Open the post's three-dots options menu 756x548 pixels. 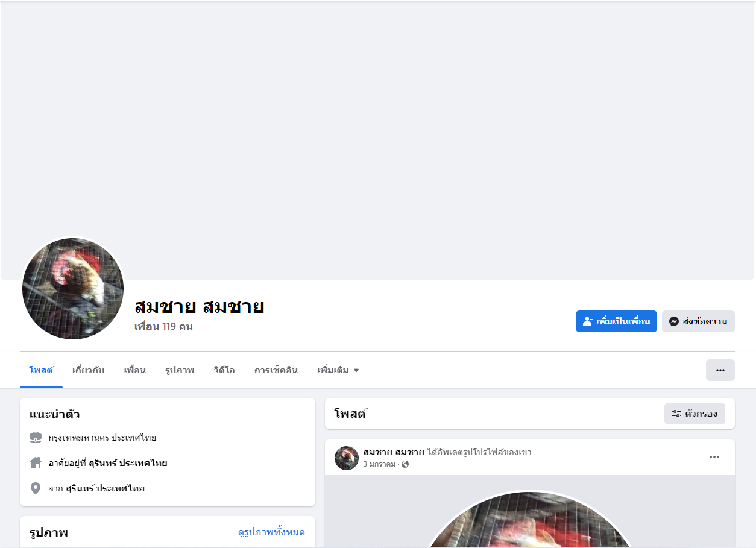714,457
